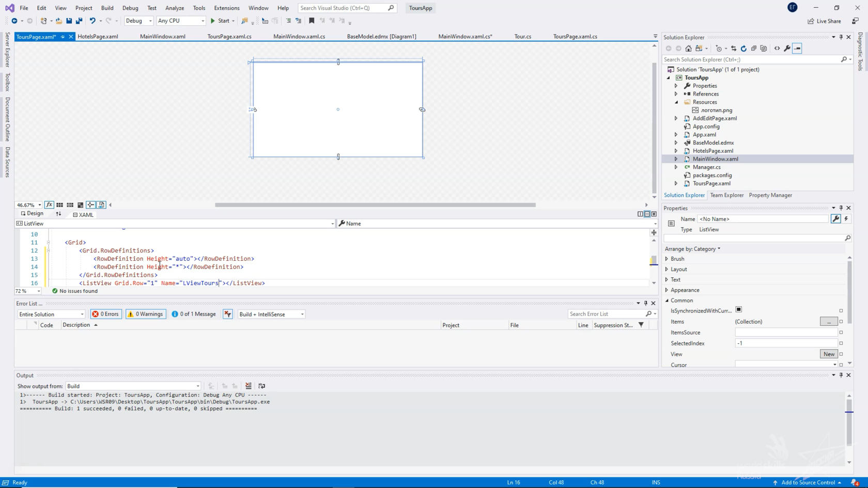Screen dimensions: 868x488
Task: Click the designer horizontal scrollbar
Action: tap(375, 205)
